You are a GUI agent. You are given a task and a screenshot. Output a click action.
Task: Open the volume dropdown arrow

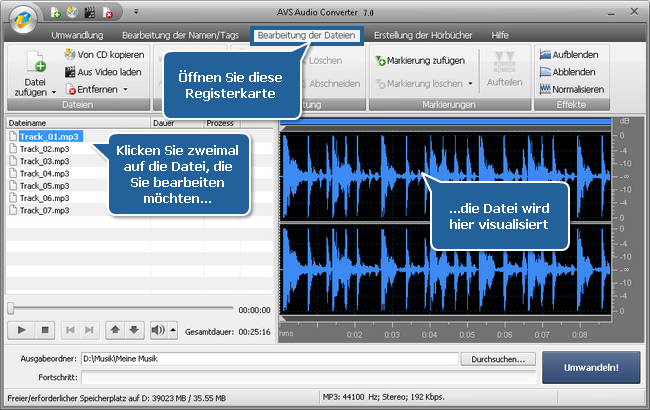coord(172,329)
